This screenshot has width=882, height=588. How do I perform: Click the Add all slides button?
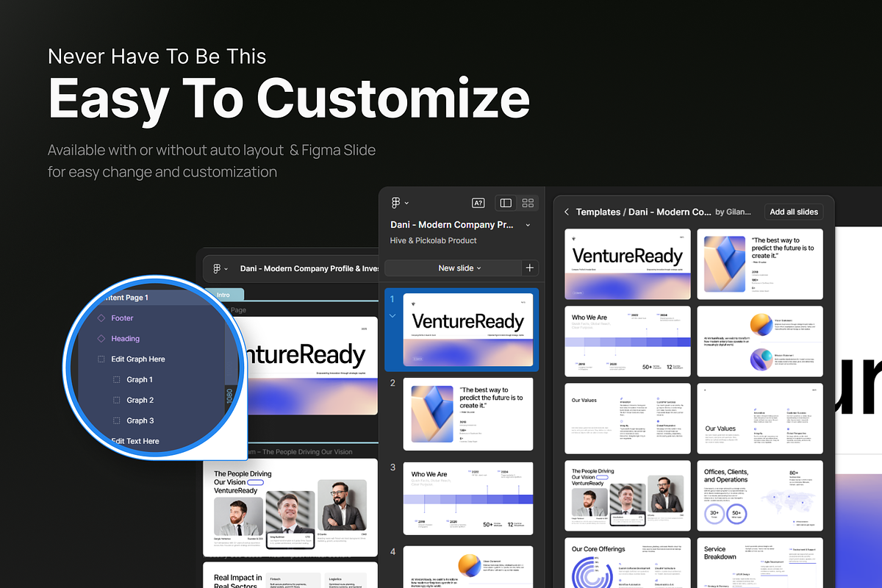point(794,212)
